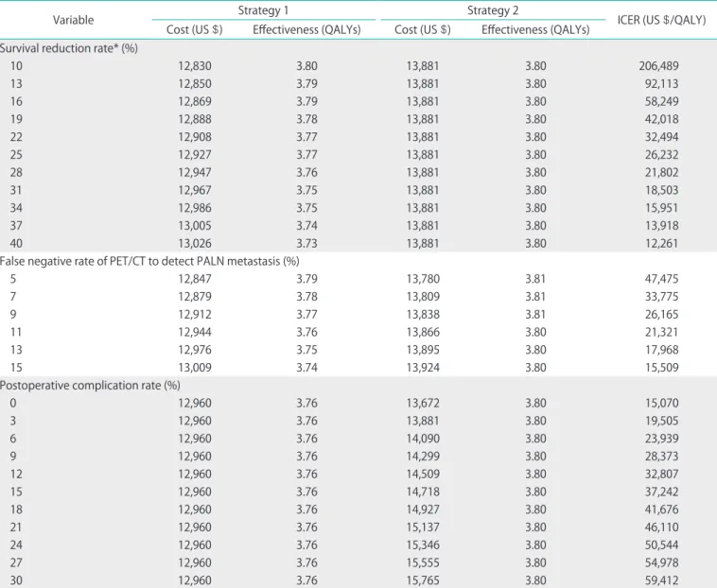Click the 'Variable' column header

[x=73, y=20]
